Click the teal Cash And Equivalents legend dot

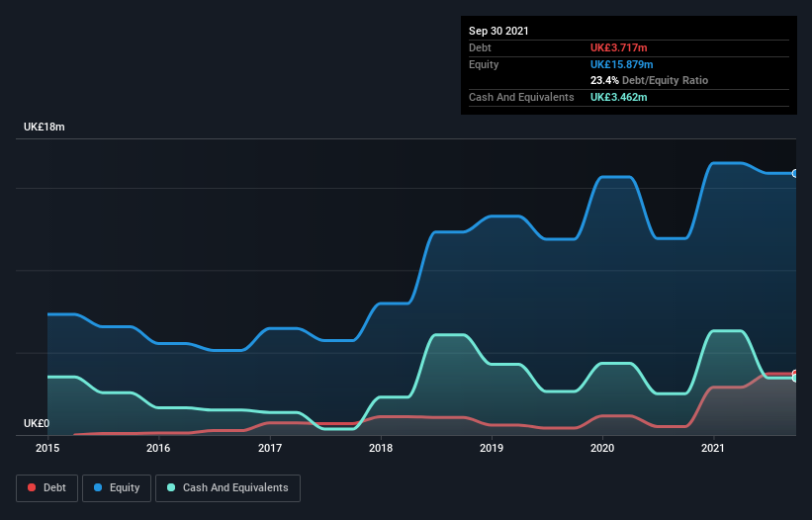(171, 487)
